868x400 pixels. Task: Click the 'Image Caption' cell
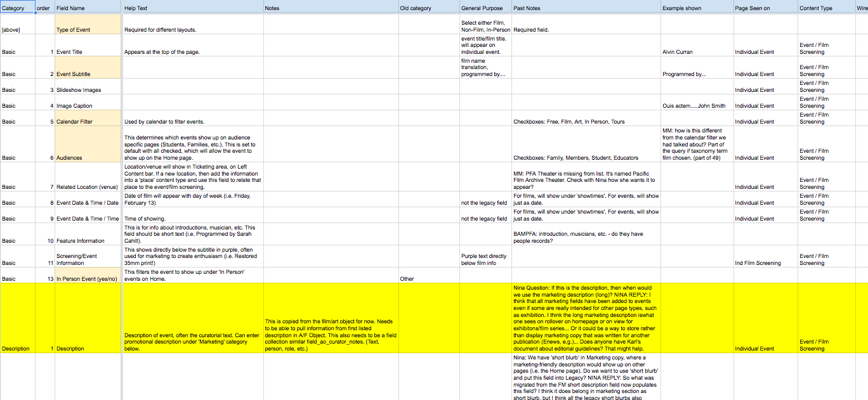[x=88, y=102]
